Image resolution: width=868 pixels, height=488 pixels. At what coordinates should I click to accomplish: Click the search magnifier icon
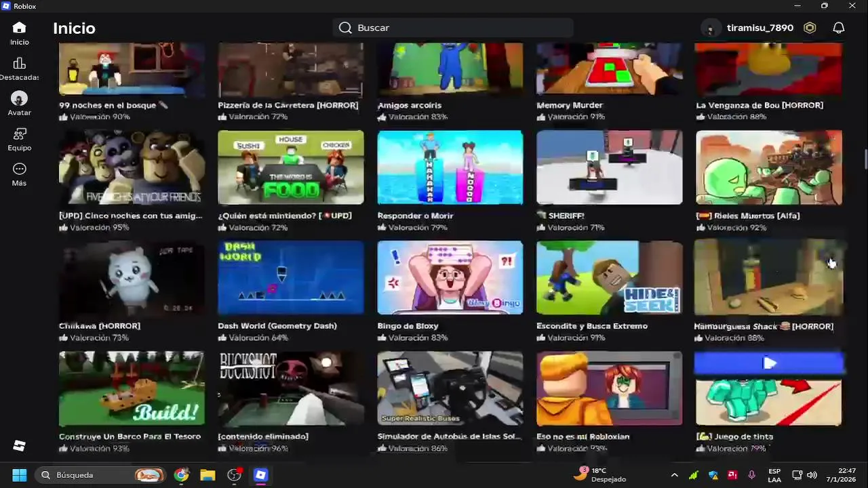(x=345, y=28)
